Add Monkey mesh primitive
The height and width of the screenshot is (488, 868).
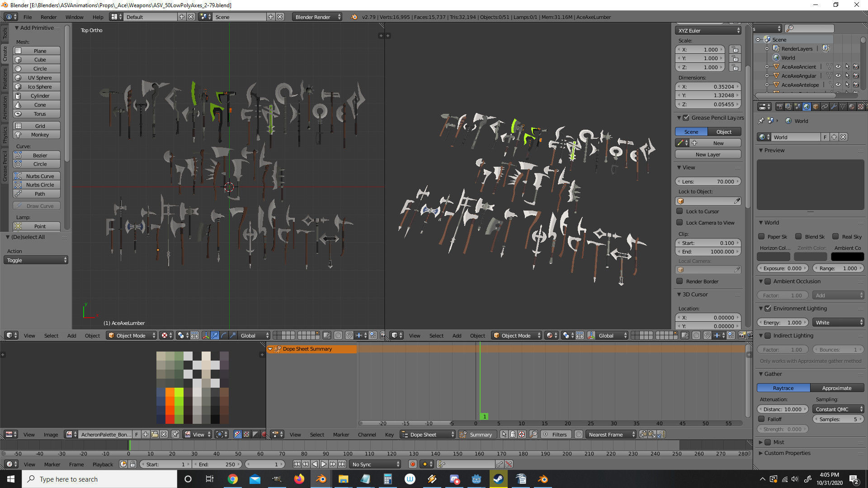pyautogui.click(x=40, y=135)
